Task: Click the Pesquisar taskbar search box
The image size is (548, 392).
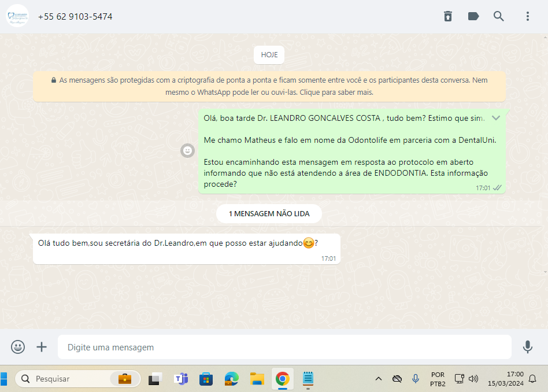Action: [77, 379]
